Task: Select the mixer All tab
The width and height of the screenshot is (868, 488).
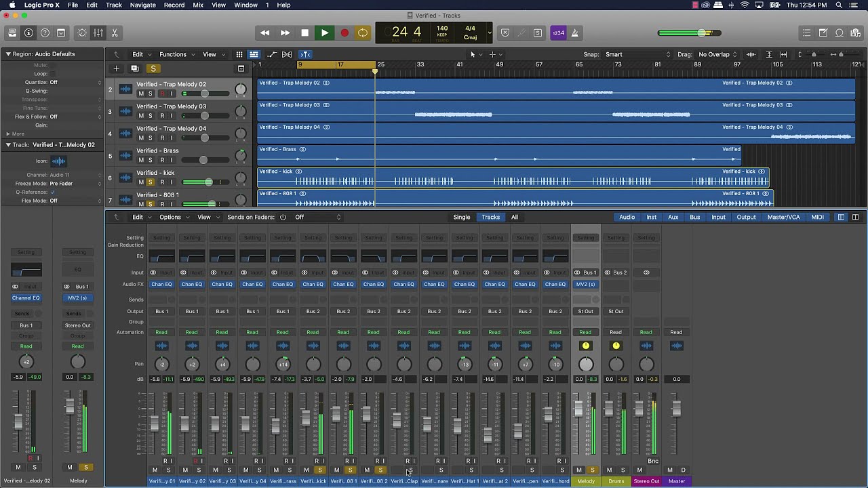Action: [x=514, y=217]
